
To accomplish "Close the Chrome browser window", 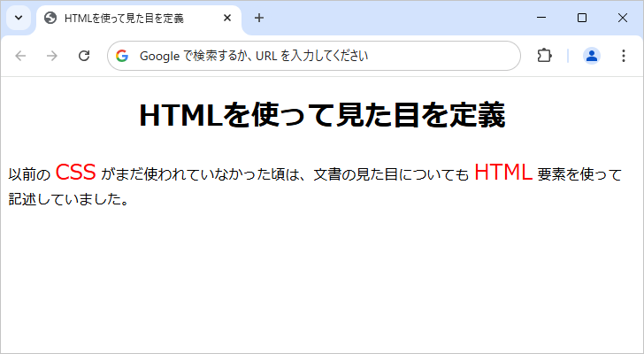I will coord(622,18).
